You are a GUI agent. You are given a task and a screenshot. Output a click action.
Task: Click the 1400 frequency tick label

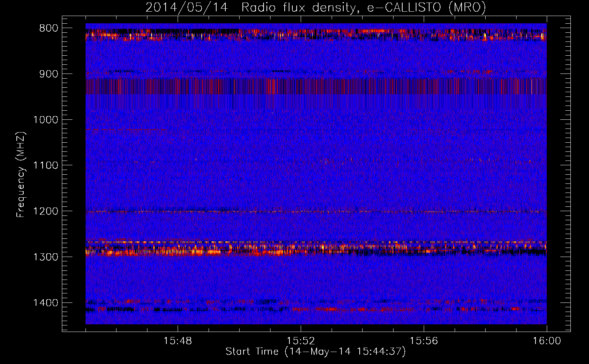point(46,303)
